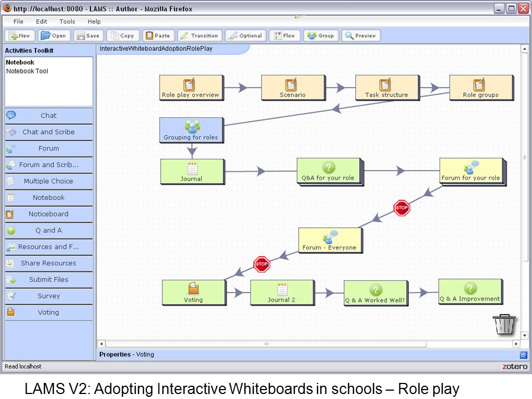Click the Open toolbar button
The image size is (532, 399).
(54, 35)
